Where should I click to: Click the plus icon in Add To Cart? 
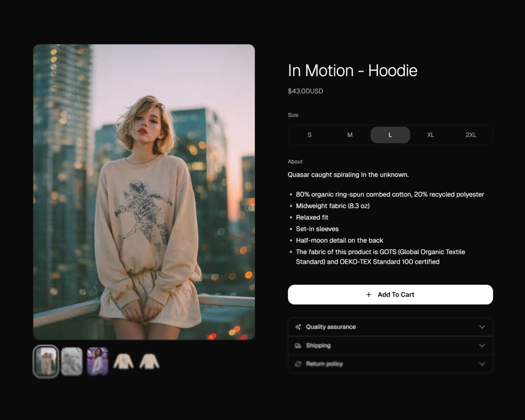click(369, 294)
